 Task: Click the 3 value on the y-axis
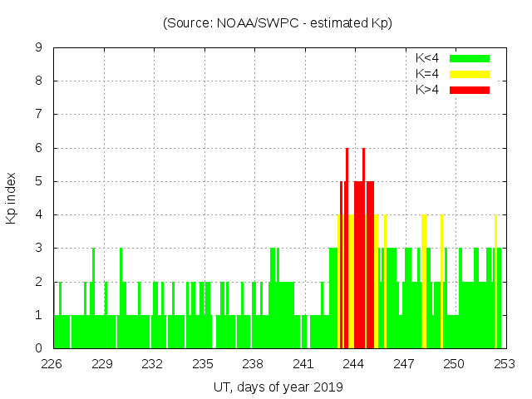click(x=39, y=249)
